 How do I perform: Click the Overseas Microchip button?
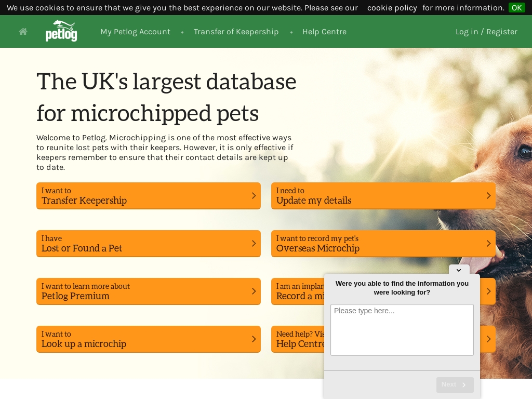click(383, 244)
